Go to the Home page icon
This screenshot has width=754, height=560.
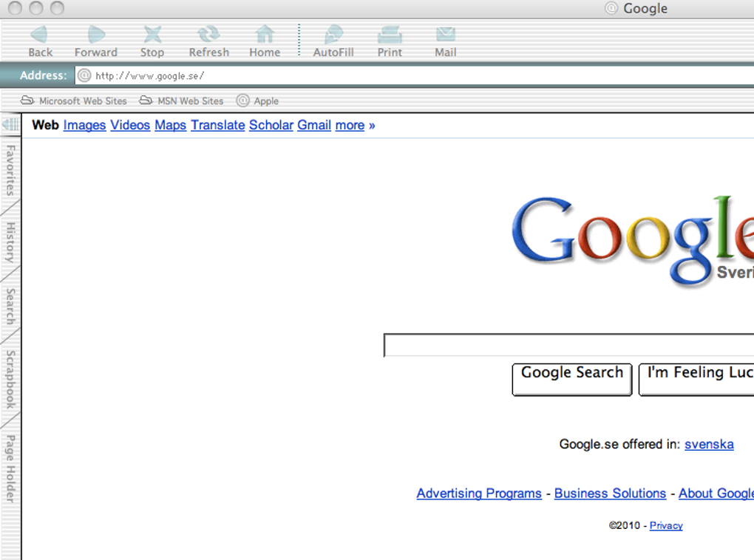click(x=265, y=41)
